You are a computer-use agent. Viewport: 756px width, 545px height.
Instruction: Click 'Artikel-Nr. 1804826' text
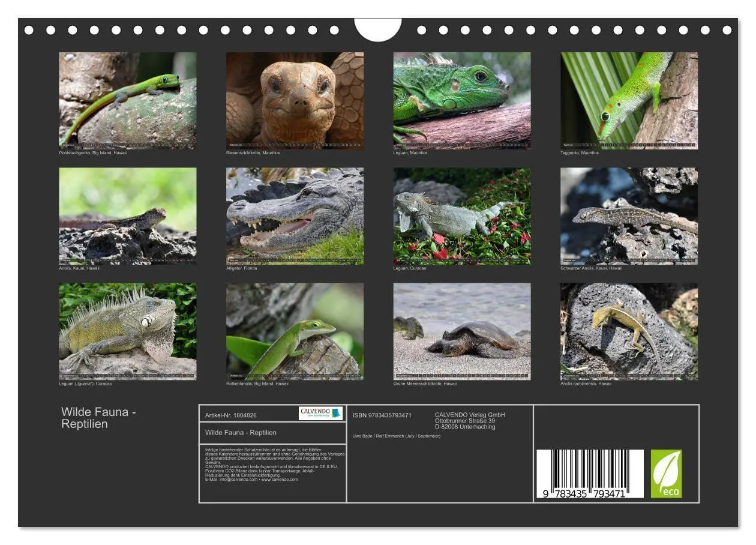click(231, 415)
